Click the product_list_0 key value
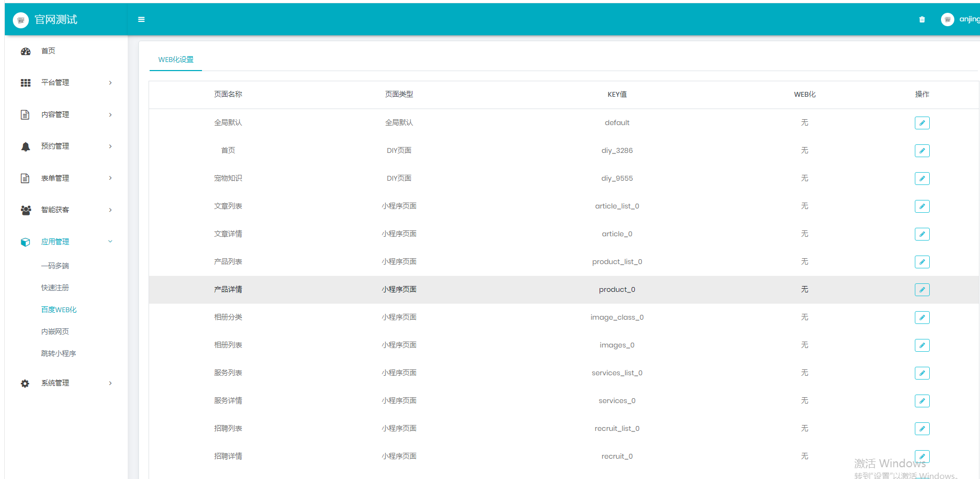Viewport: 980px width, 479px height. click(x=617, y=262)
